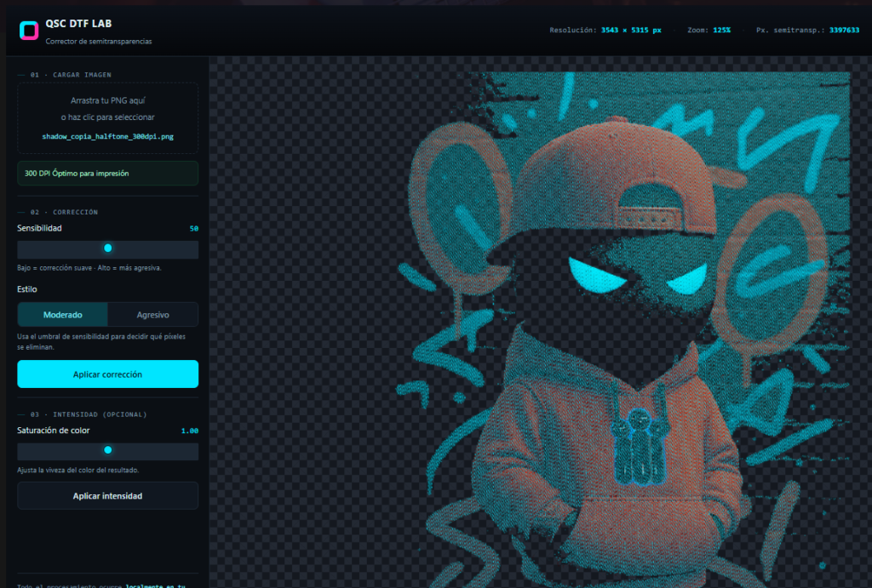This screenshot has width=872, height=588.
Task: Click the Saturación de color label
Action: (54, 431)
